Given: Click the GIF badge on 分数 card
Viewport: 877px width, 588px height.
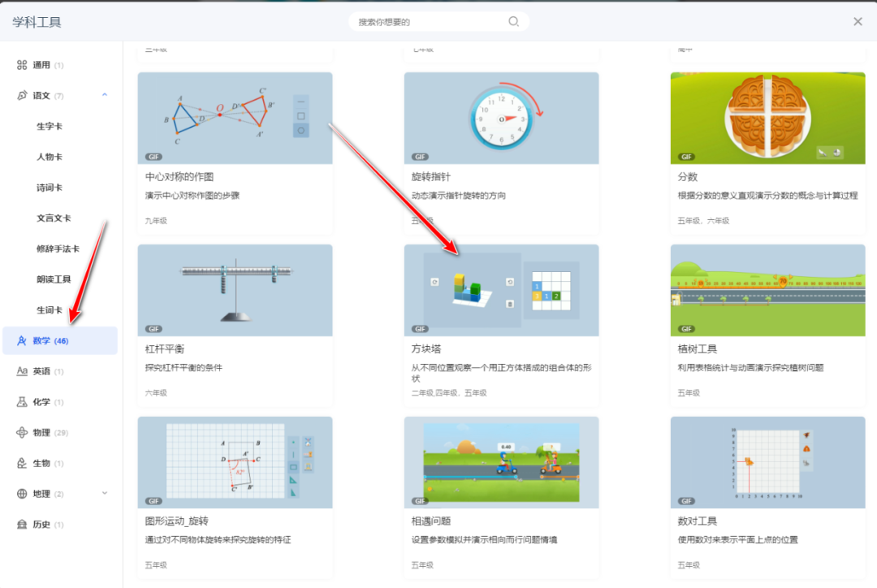Looking at the screenshot, I should 685,156.
